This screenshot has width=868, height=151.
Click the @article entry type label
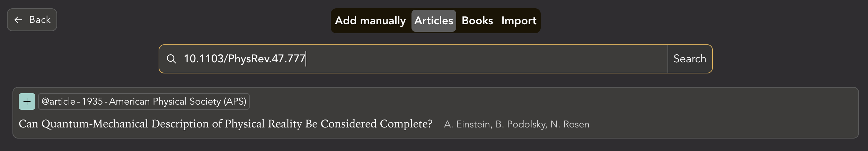click(x=58, y=101)
